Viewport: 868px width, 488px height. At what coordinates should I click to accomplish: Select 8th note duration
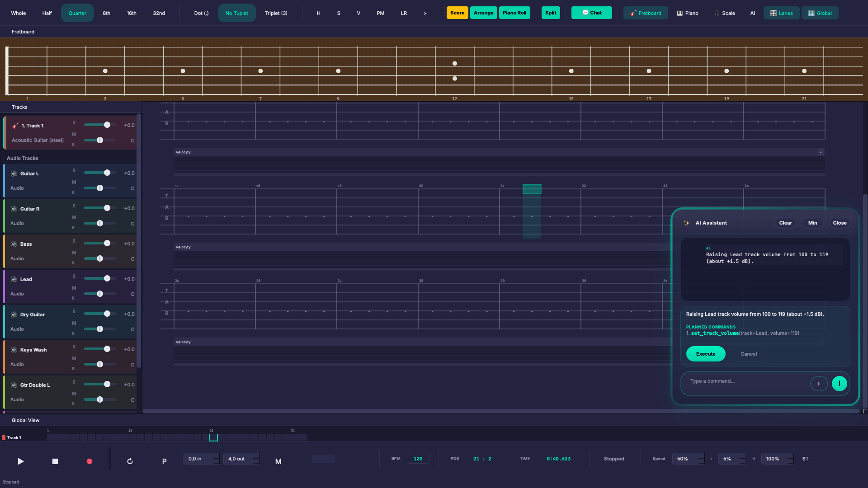click(x=107, y=13)
